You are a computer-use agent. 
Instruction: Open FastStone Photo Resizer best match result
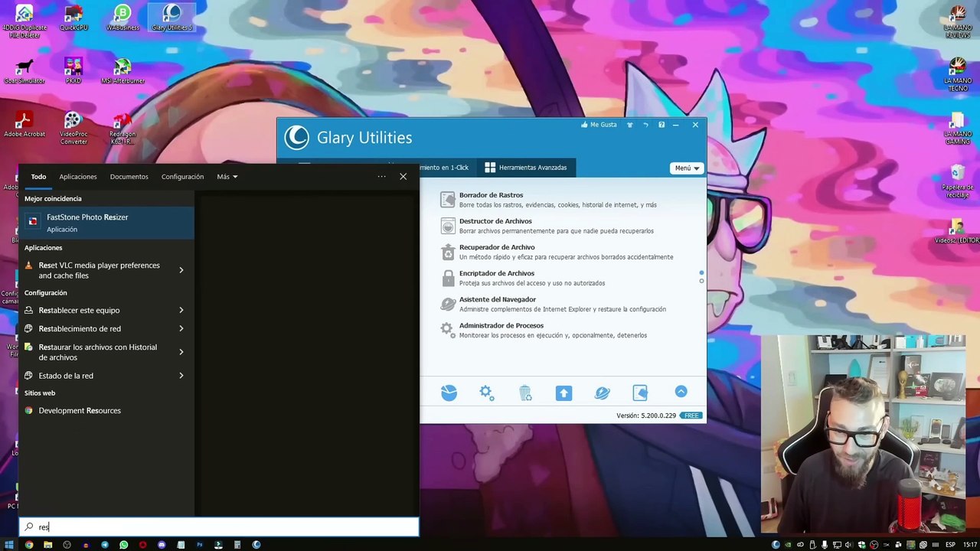click(106, 222)
